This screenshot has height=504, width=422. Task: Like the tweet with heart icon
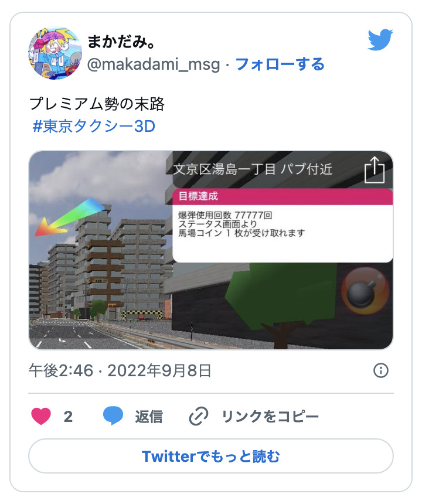coord(41,416)
